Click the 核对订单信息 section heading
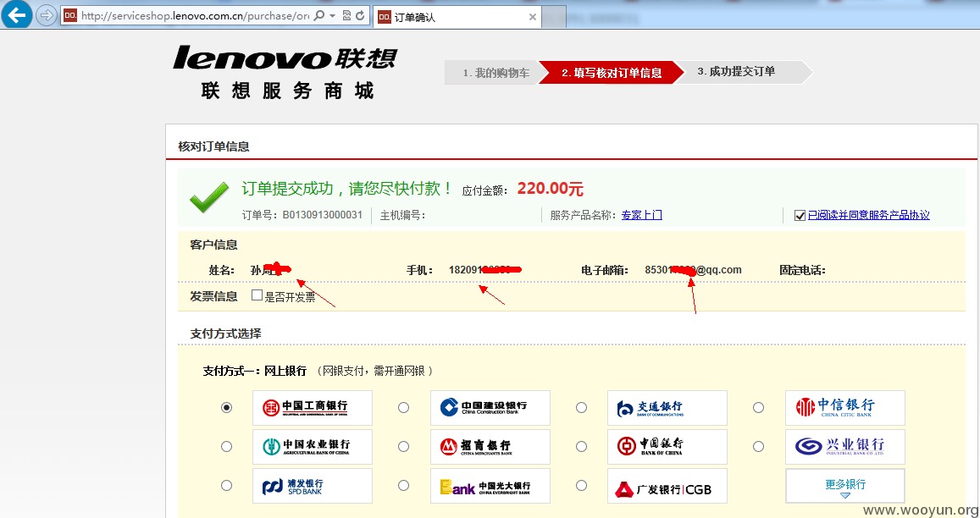 213,146
